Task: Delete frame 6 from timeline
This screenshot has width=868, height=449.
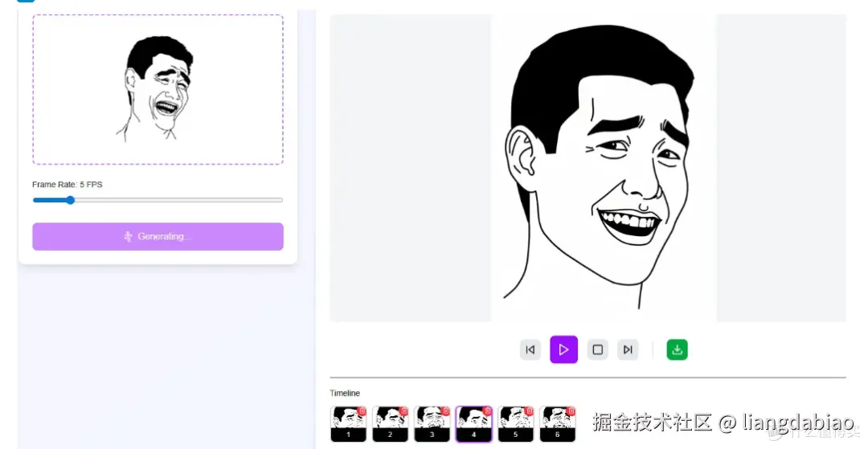Action: (x=571, y=411)
